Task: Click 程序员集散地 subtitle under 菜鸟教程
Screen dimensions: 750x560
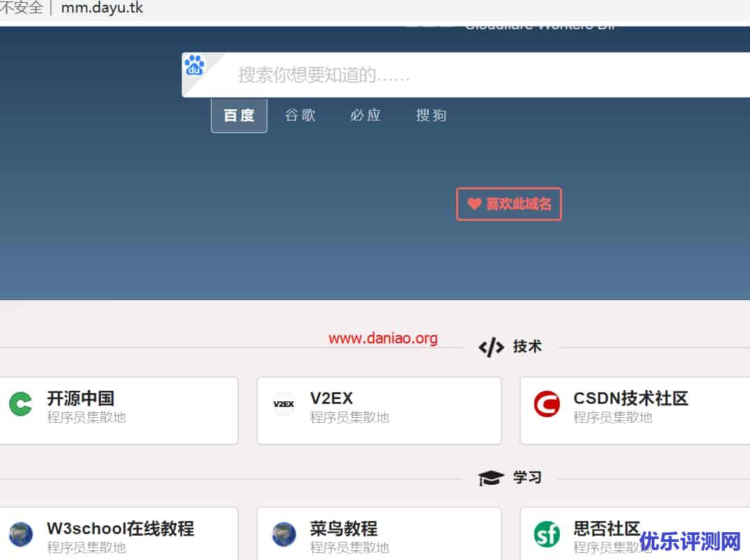Action: pyautogui.click(x=350, y=547)
